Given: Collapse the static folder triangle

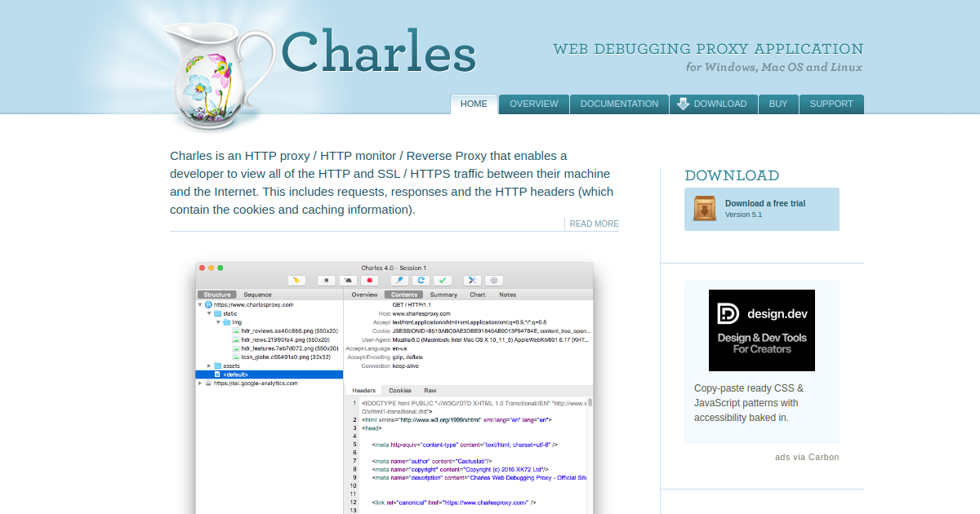Looking at the screenshot, I should tap(209, 313).
